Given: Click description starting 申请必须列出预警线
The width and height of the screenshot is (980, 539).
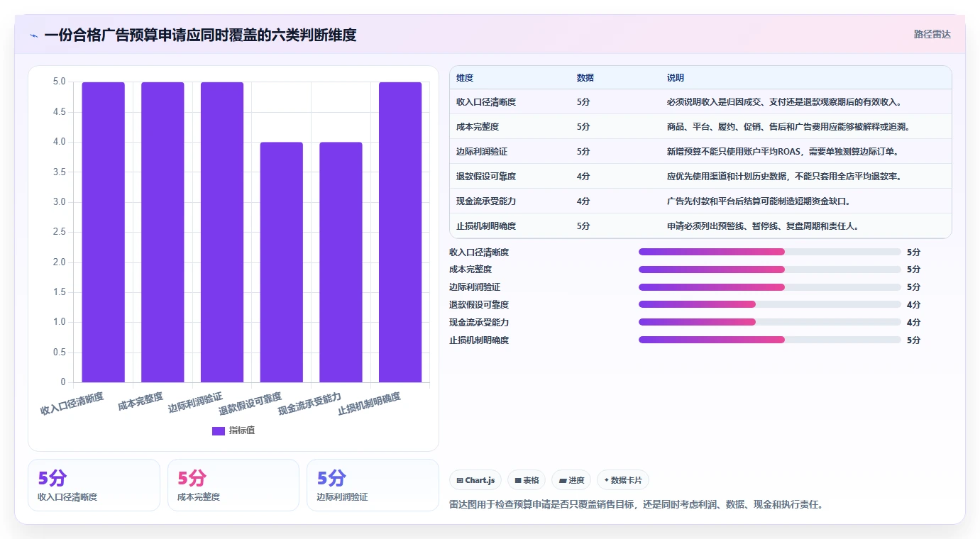Looking at the screenshot, I should click(x=764, y=226).
